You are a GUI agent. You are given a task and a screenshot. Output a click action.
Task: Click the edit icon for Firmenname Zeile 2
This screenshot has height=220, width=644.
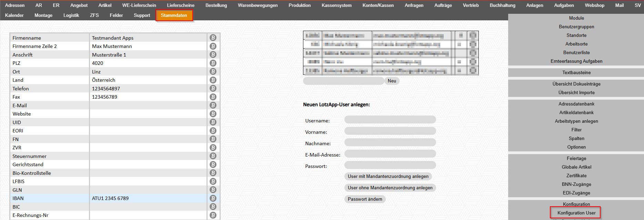pos(213,46)
